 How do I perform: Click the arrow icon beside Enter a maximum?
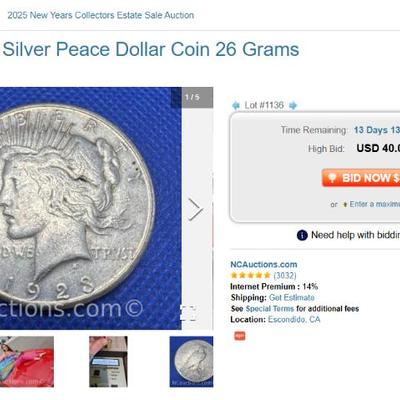(x=345, y=205)
